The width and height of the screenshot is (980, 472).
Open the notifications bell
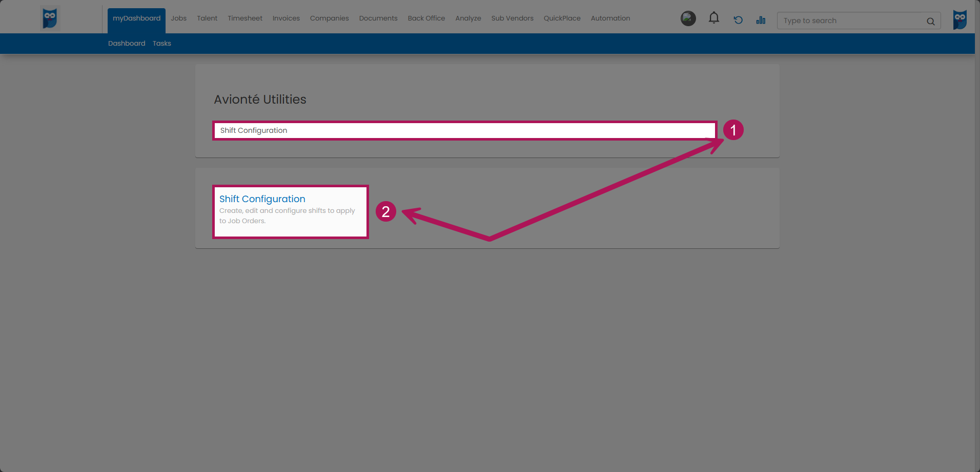tap(713, 18)
